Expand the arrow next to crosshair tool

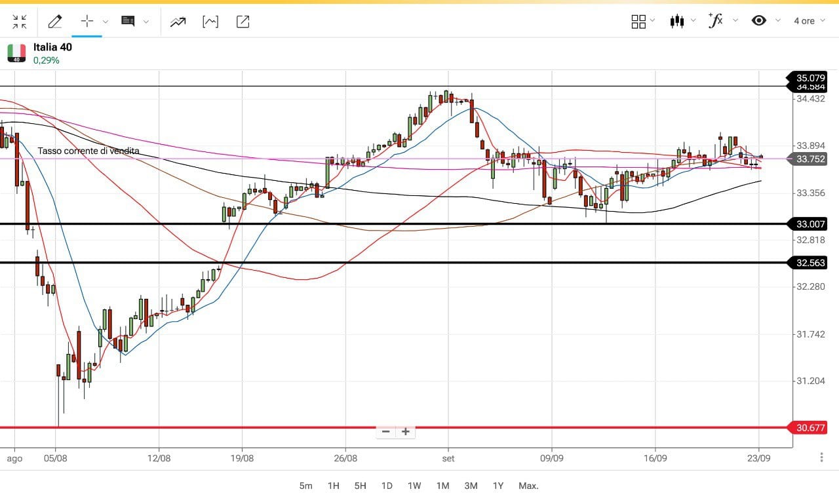tap(106, 22)
